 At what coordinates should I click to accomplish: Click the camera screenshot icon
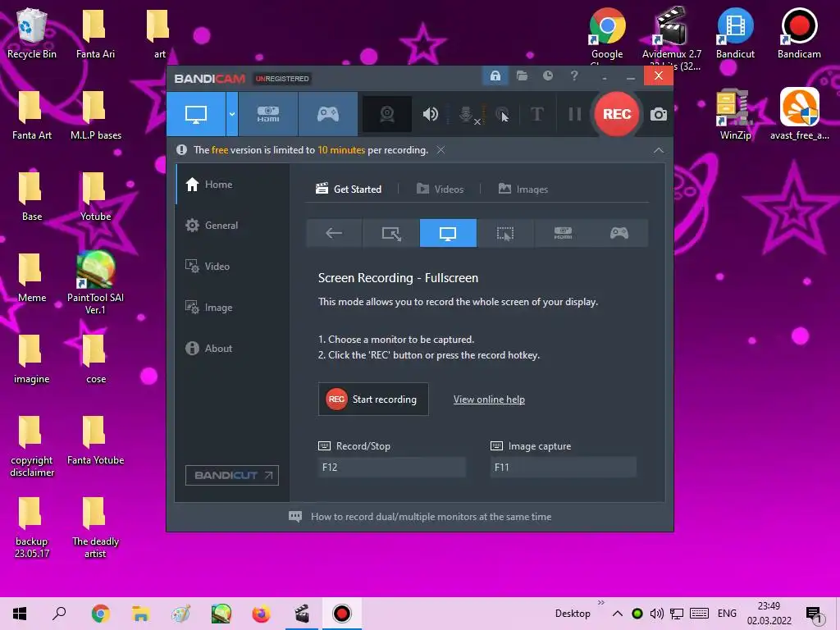pyautogui.click(x=659, y=114)
